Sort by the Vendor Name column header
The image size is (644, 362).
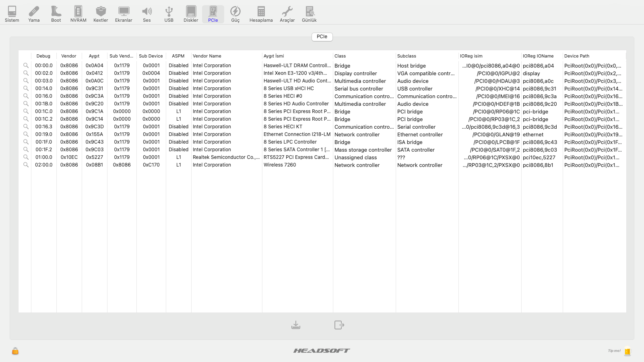[207, 56]
